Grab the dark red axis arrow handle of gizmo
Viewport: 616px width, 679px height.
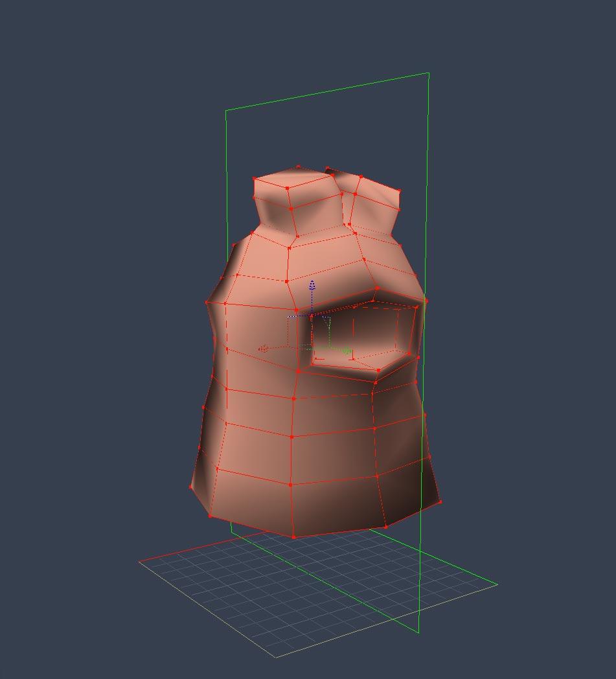pos(263,349)
